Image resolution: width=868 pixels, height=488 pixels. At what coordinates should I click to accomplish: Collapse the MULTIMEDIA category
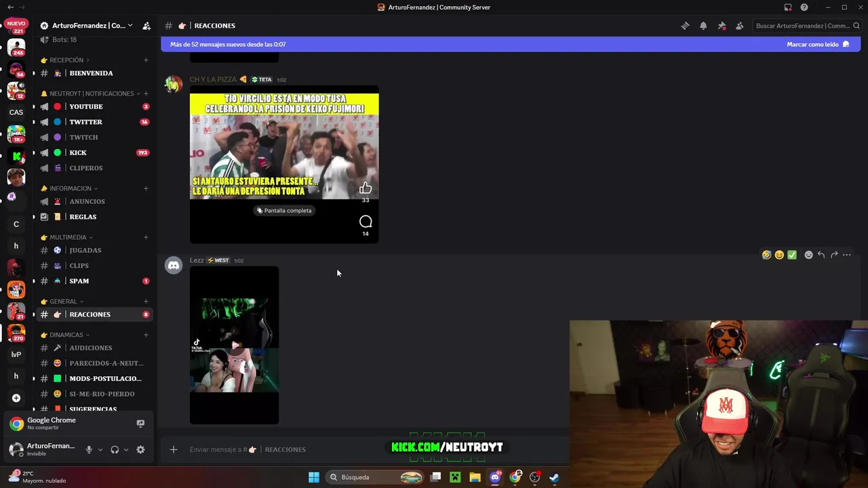67,237
